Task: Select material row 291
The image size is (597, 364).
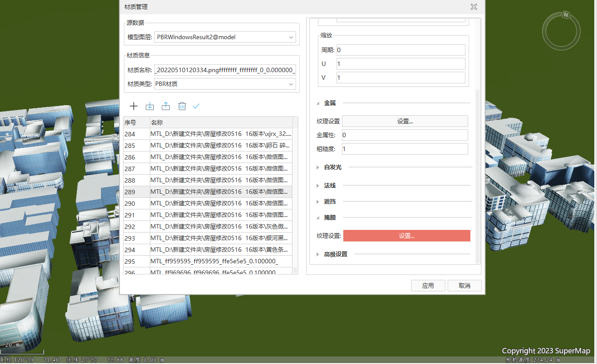Action: pyautogui.click(x=208, y=215)
